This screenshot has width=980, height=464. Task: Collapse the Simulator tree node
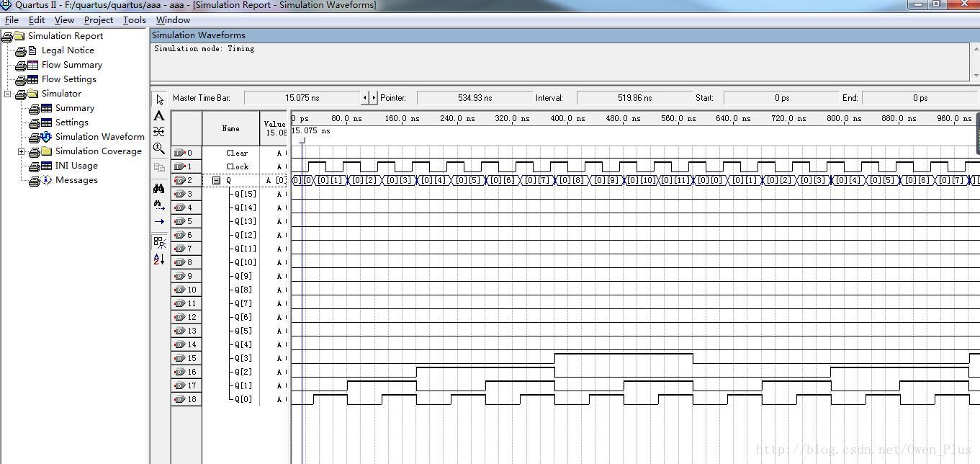coord(7,94)
